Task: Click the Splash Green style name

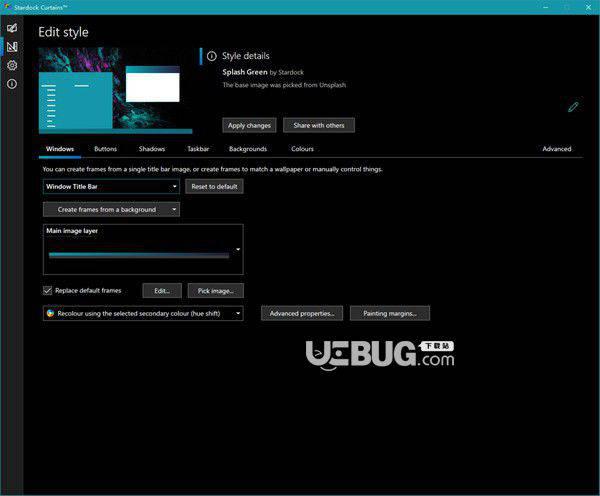Action: tap(245, 72)
